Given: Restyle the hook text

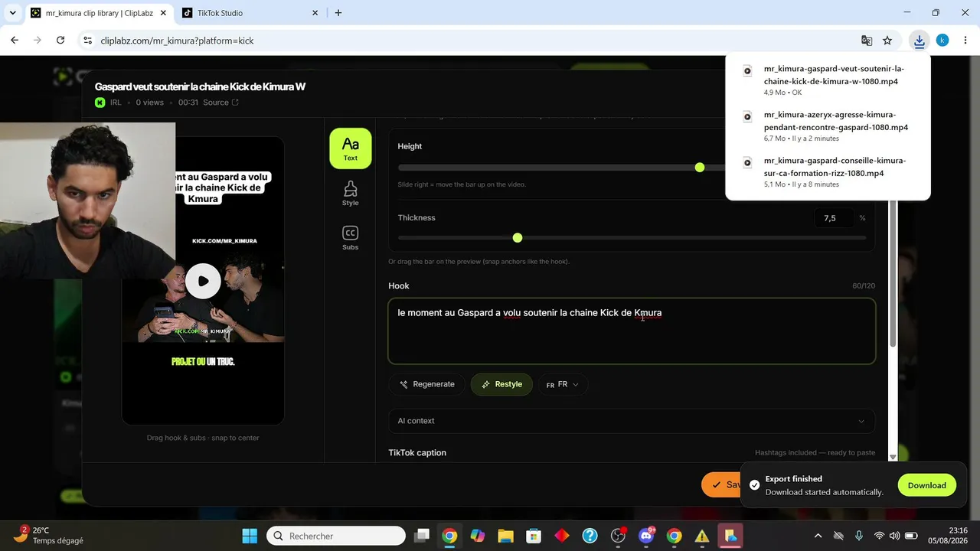Looking at the screenshot, I should [501, 384].
